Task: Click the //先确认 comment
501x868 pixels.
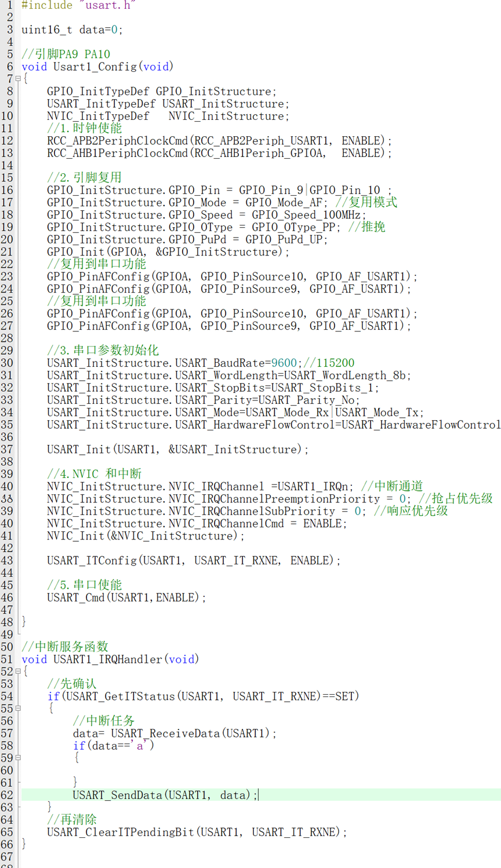Action: coord(72,684)
